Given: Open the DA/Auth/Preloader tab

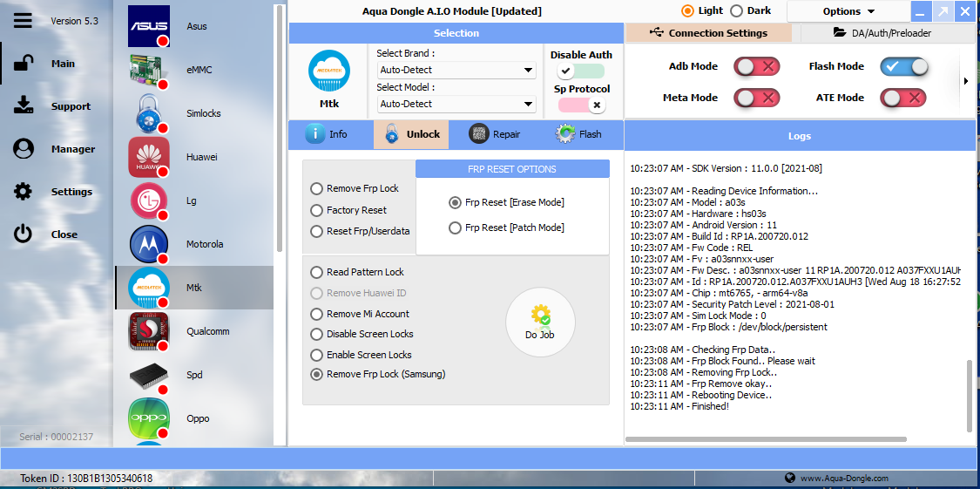Looking at the screenshot, I should tap(882, 33).
